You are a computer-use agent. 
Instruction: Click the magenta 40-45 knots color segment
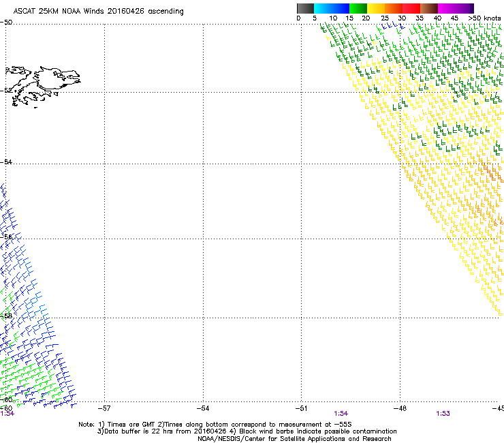pos(447,8)
